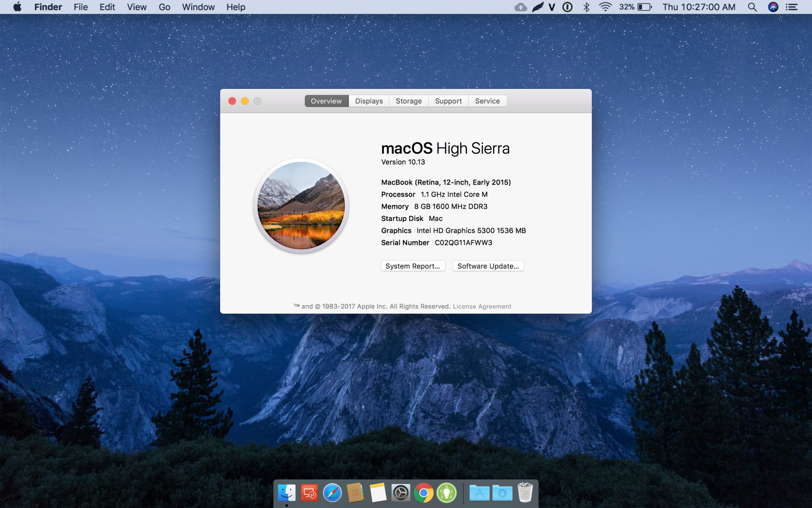Open the View menu
The image size is (812, 508).
click(x=137, y=7)
